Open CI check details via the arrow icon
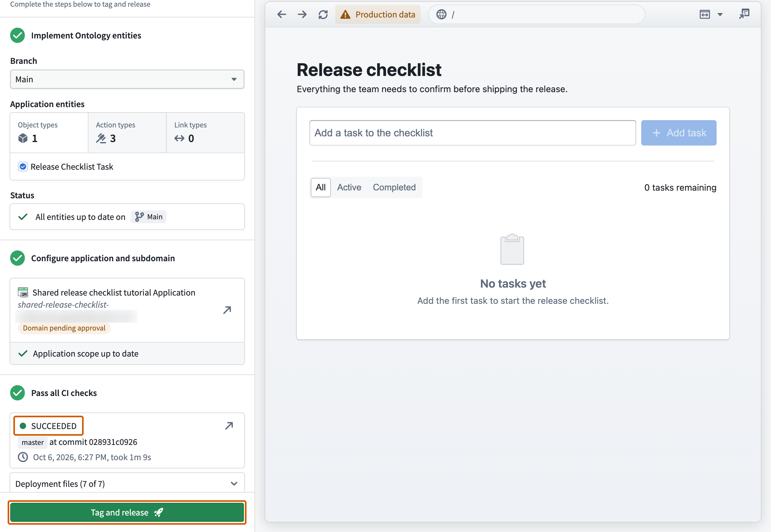The image size is (771, 532). pos(229,426)
